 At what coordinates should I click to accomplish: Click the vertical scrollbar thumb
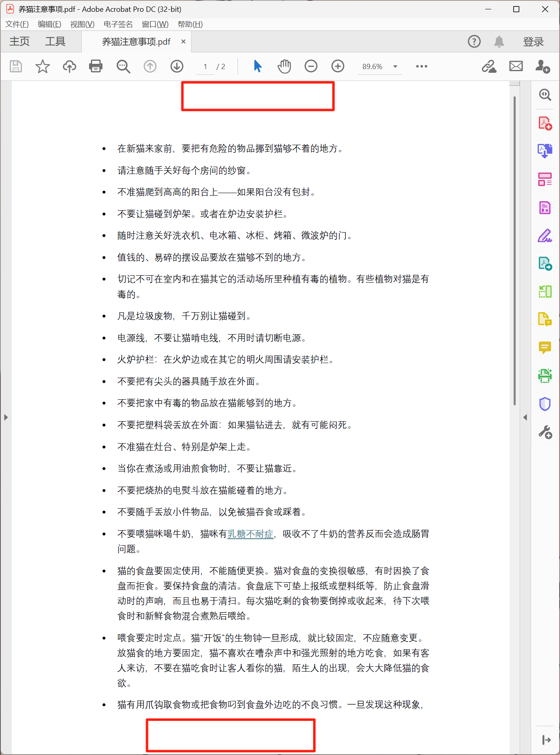pos(514,250)
